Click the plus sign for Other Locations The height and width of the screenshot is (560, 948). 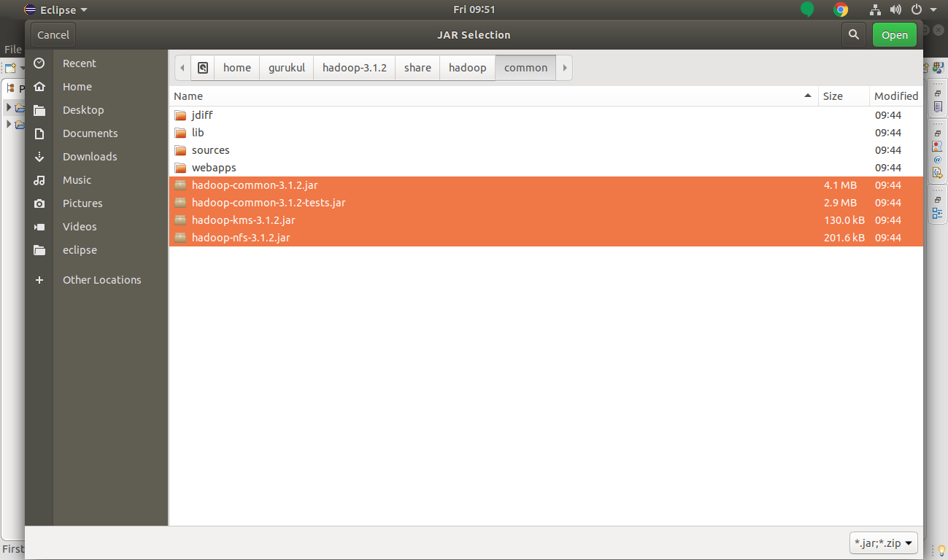[39, 280]
